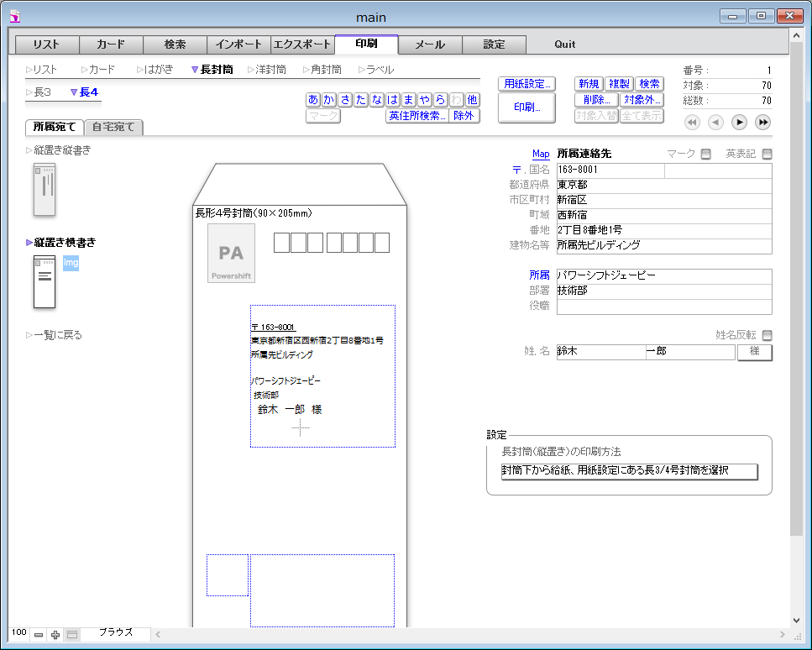Open the envelope printing method dropdown
This screenshot has height=650, width=812.
coord(629,471)
